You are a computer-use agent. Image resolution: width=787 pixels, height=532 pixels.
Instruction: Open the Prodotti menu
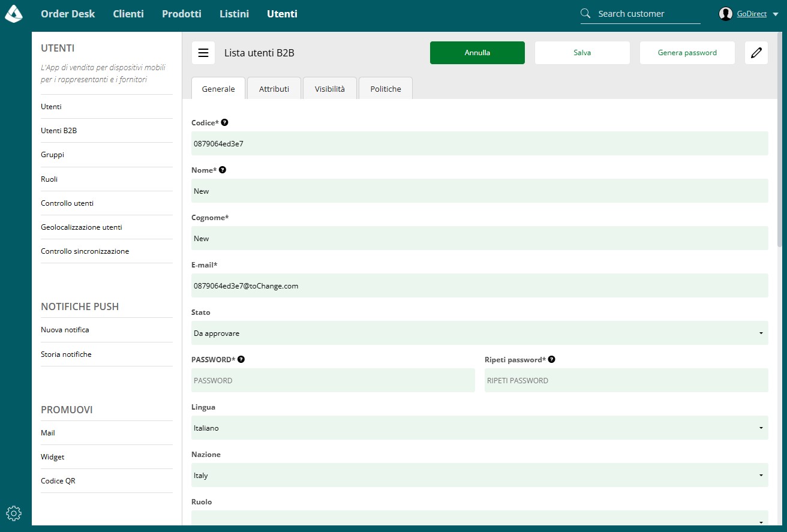tap(182, 14)
